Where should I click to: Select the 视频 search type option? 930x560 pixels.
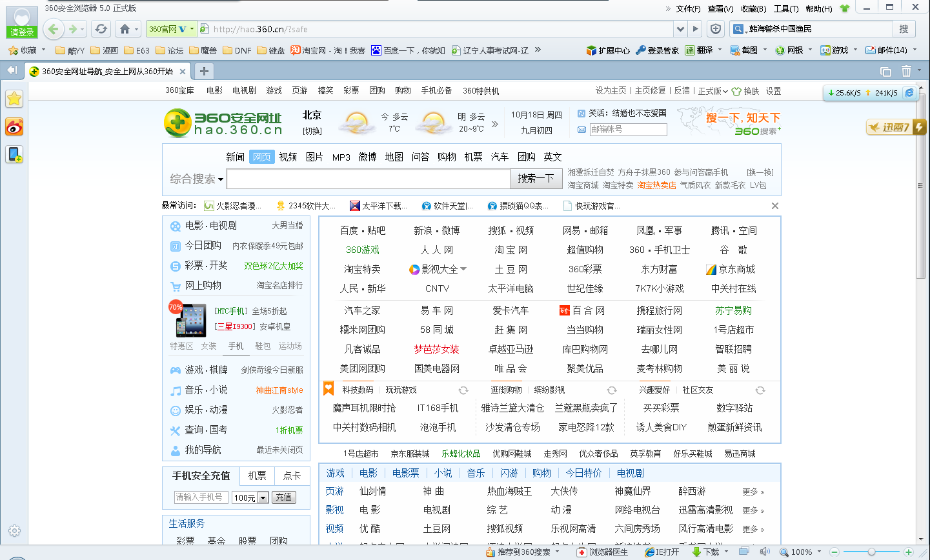pyautogui.click(x=288, y=157)
